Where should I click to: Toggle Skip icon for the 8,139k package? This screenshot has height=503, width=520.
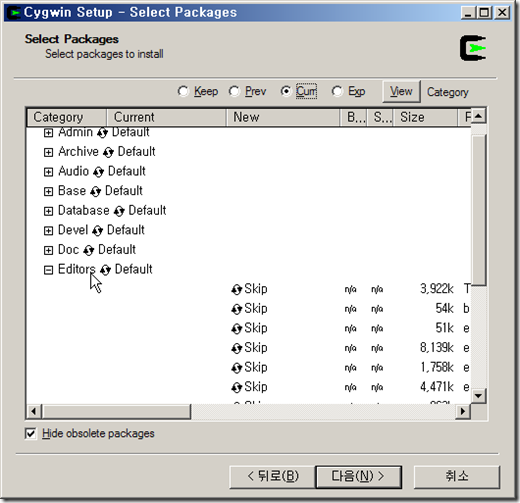[x=236, y=348]
